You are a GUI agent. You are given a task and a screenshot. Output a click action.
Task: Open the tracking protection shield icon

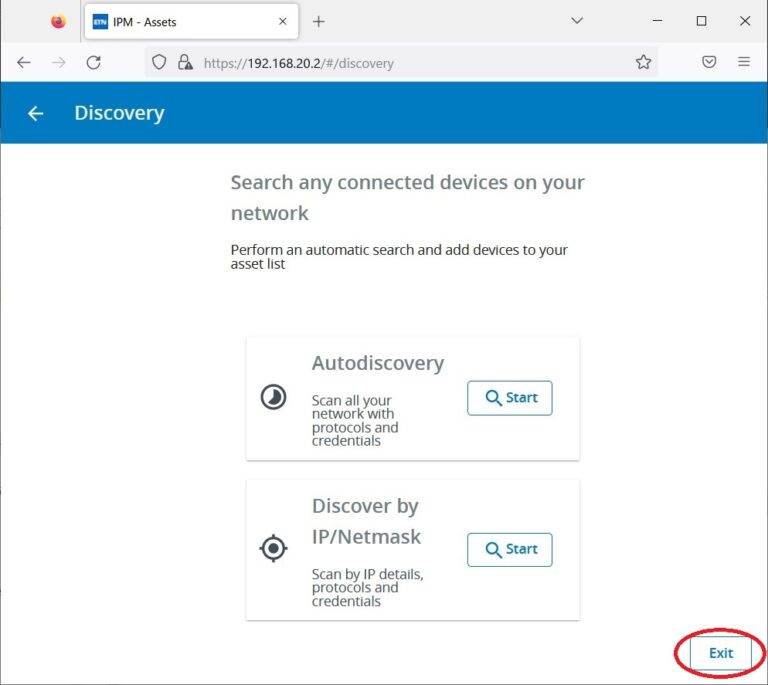(x=159, y=62)
